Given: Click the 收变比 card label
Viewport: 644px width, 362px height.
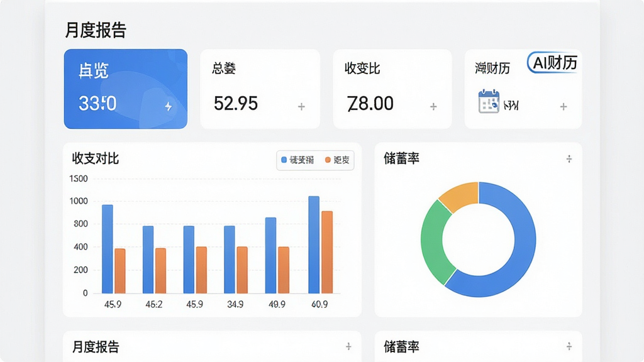Looking at the screenshot, I should (x=362, y=69).
